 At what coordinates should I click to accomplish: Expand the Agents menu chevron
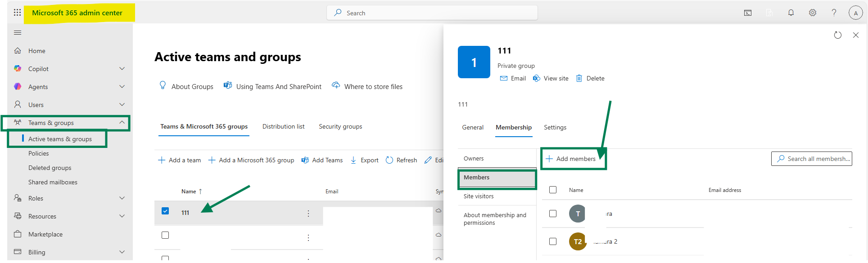point(122,86)
